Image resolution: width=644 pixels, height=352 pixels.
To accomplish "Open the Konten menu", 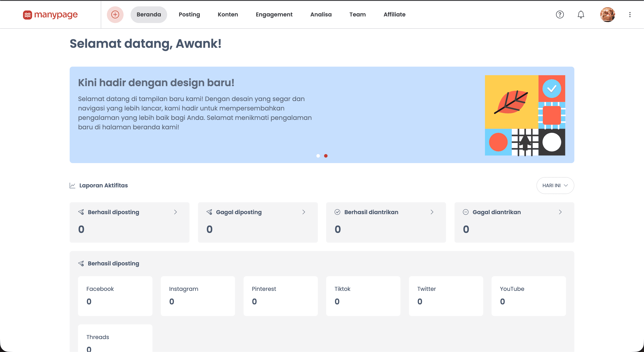I will (228, 14).
